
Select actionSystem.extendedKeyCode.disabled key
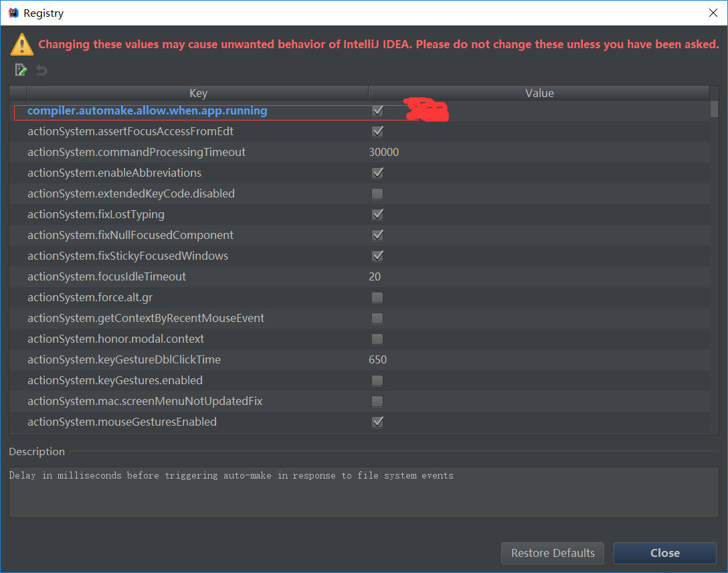[131, 193]
